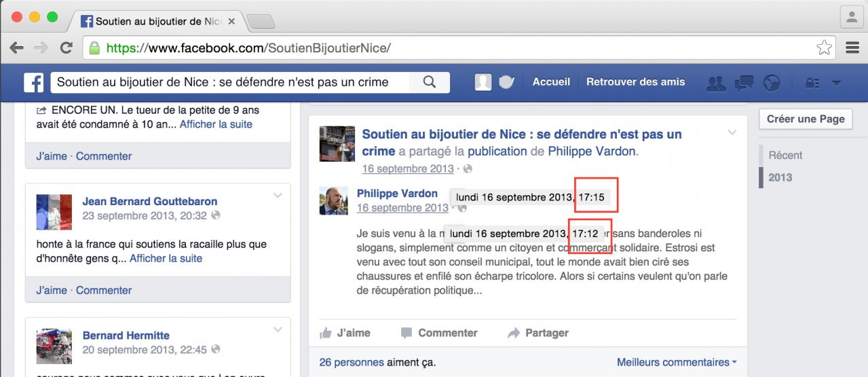Viewport: 868px width, 377px height.
Task: Click Chrome back arrow
Action: tap(17, 48)
